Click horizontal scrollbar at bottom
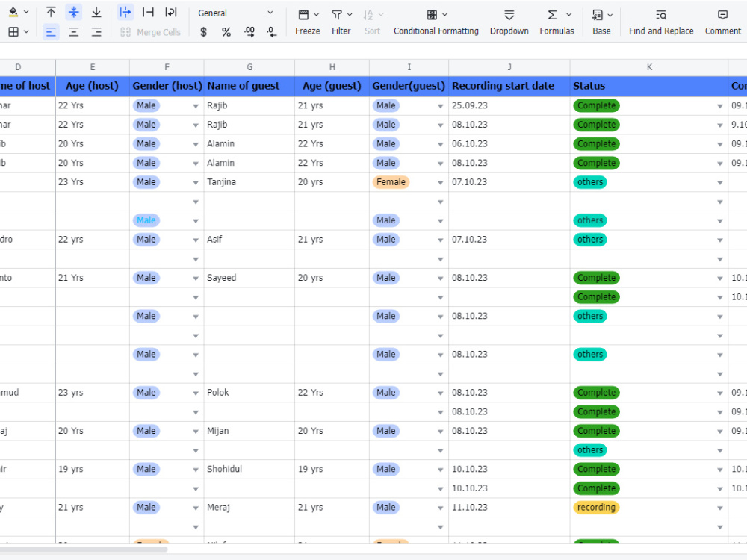747x560 pixels. point(84,549)
